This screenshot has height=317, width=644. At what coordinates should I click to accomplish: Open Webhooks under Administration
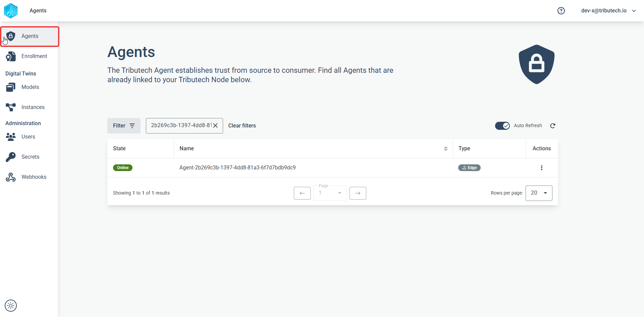[x=29, y=177]
